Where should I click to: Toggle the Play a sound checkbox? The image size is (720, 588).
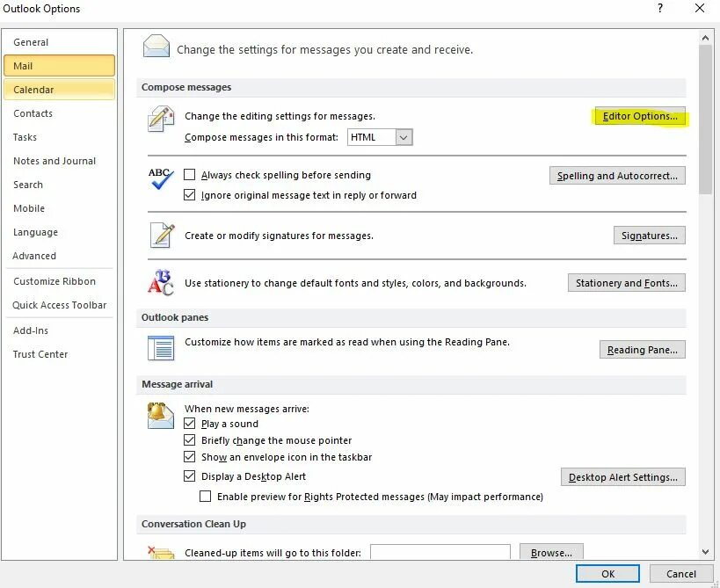[189, 424]
